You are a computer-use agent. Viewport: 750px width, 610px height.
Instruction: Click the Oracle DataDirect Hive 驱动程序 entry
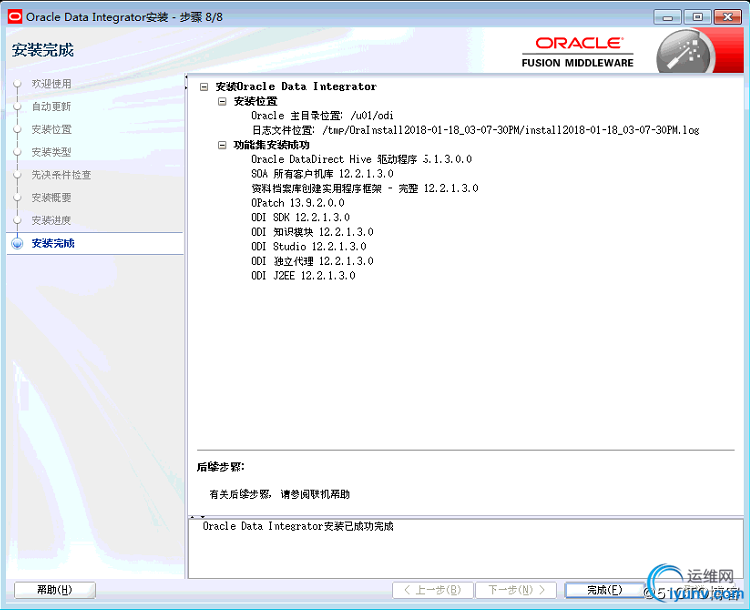click(362, 159)
